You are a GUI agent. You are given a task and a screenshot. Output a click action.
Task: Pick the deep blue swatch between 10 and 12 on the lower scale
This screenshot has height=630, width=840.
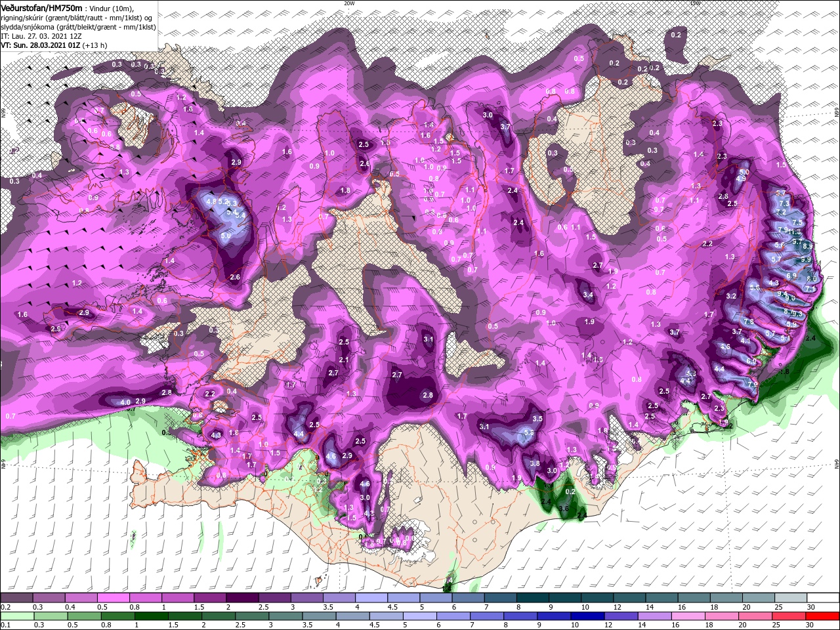(x=587, y=616)
